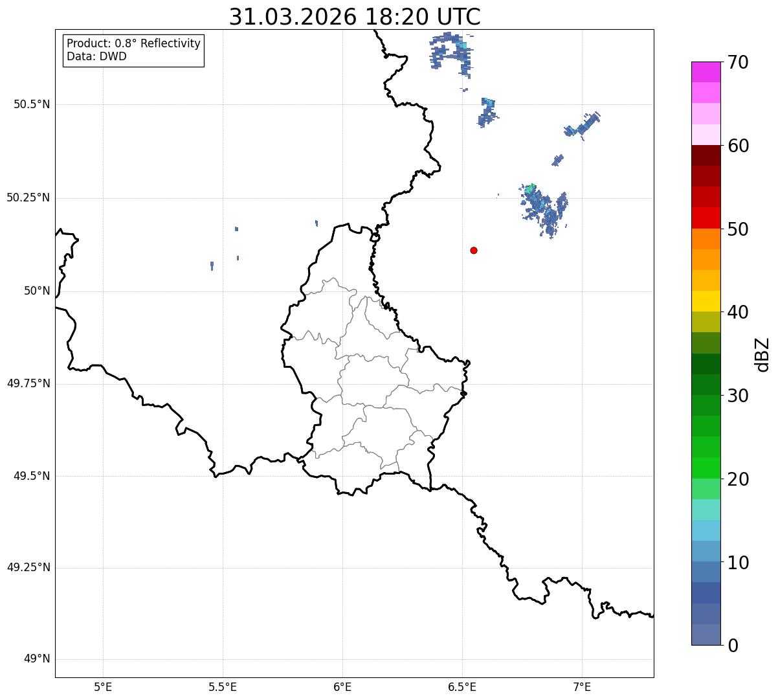This screenshot has height=700, width=778.
Task: Click the 7°E longitude label
Action: tap(582, 686)
